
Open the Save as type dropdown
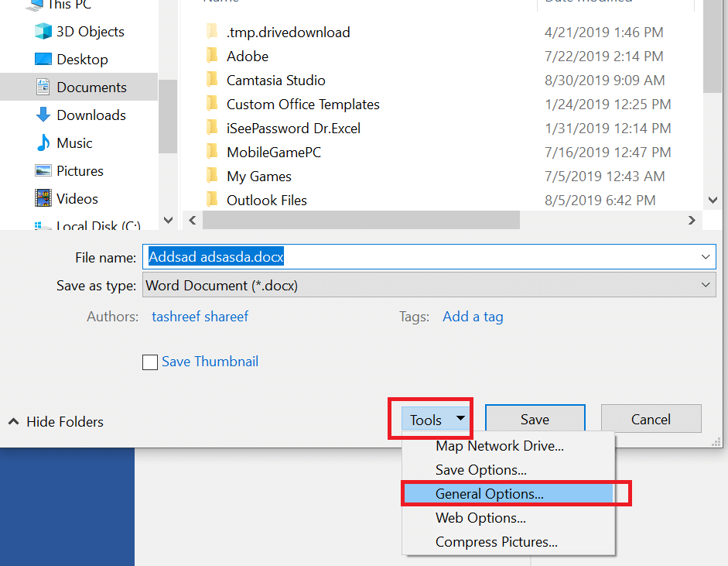point(705,285)
